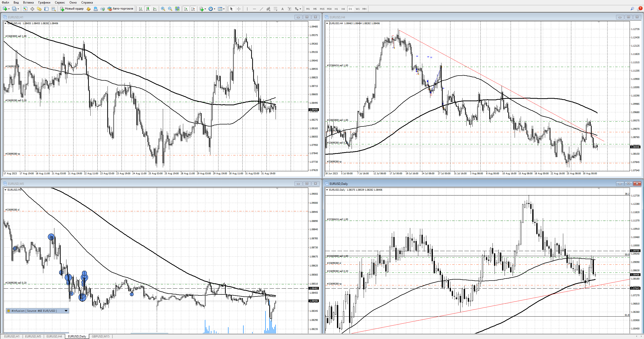Toggle the Авто-торговля button
Screen dimensions: 644x339
[x=120, y=9]
